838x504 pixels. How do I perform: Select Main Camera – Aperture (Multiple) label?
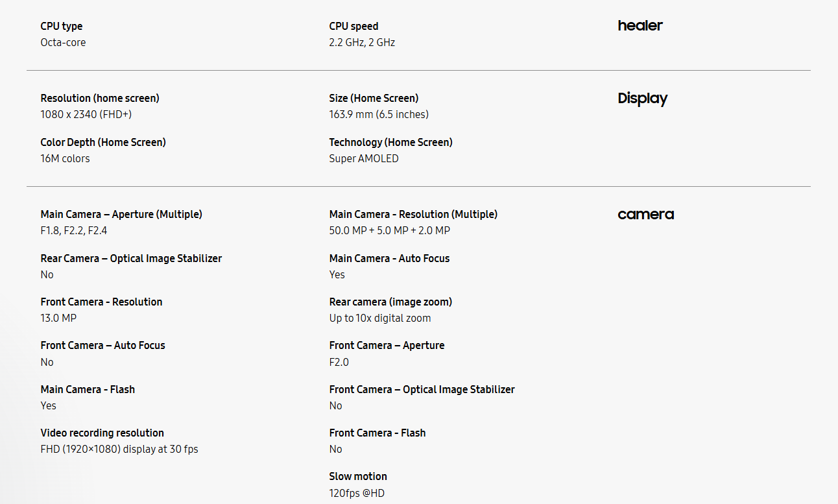tap(121, 214)
